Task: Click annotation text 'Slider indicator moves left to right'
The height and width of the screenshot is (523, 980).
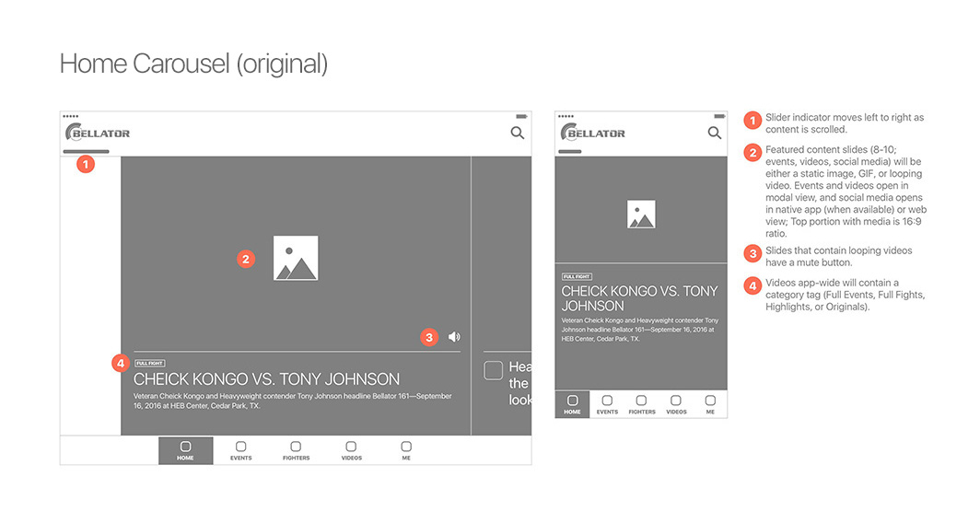Action: [x=845, y=123]
